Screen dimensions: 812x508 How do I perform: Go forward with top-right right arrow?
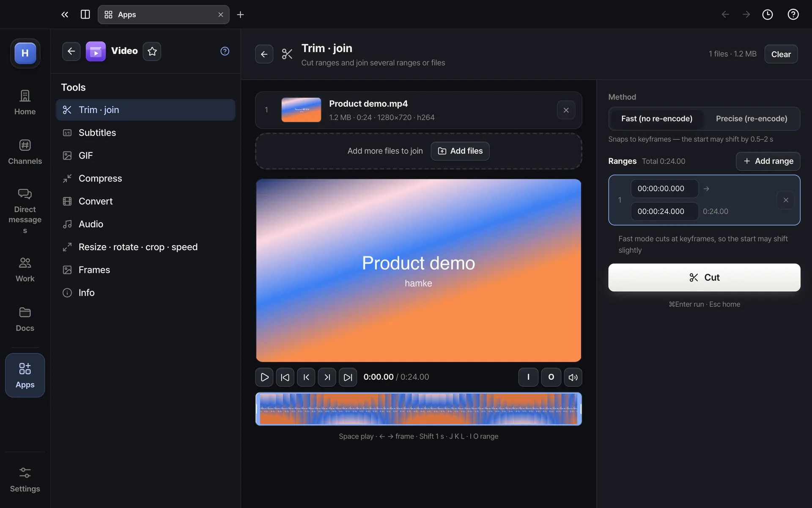click(x=746, y=14)
